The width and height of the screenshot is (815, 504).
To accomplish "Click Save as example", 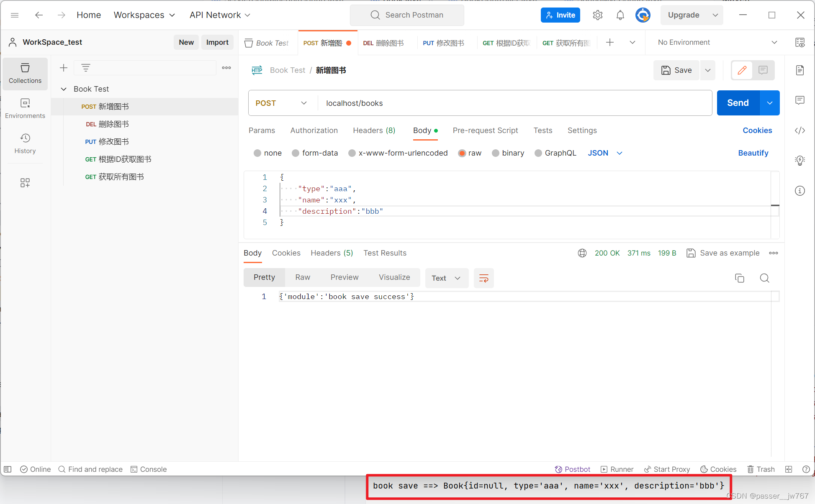I will pos(723,253).
